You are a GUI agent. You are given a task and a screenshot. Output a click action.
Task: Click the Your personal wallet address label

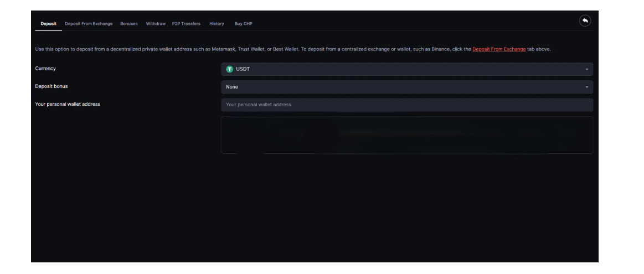click(68, 104)
